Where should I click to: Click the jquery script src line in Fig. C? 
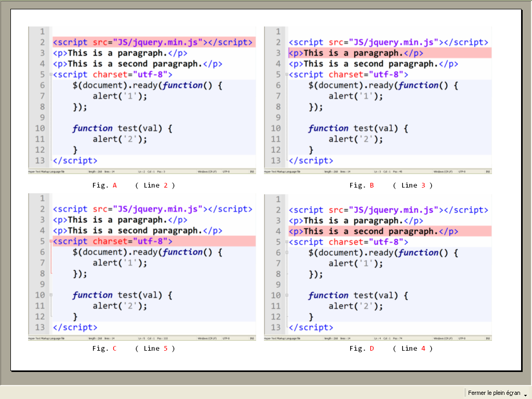pyautogui.click(x=152, y=209)
